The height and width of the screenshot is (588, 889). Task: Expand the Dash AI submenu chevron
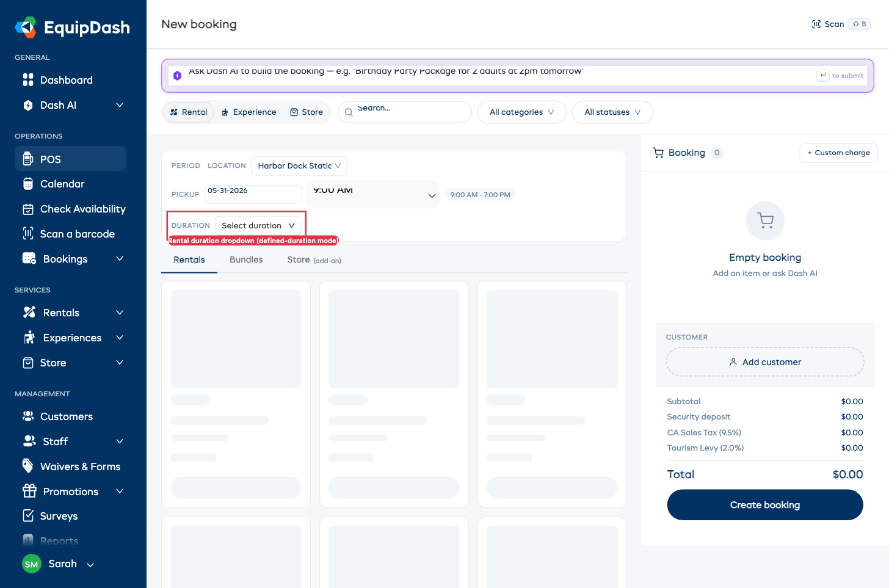coord(120,105)
